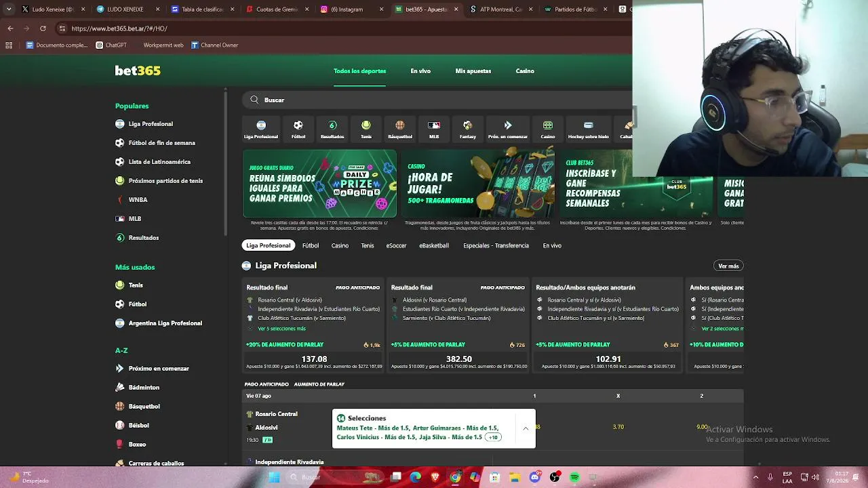Click the magnifier icon in Buscar bar
Viewport: 868px width, 488px height.
click(x=254, y=100)
